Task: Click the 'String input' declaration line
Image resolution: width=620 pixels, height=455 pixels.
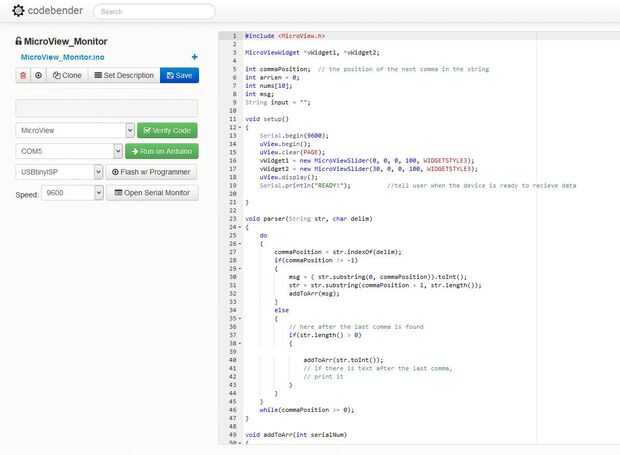Action: [x=278, y=102]
